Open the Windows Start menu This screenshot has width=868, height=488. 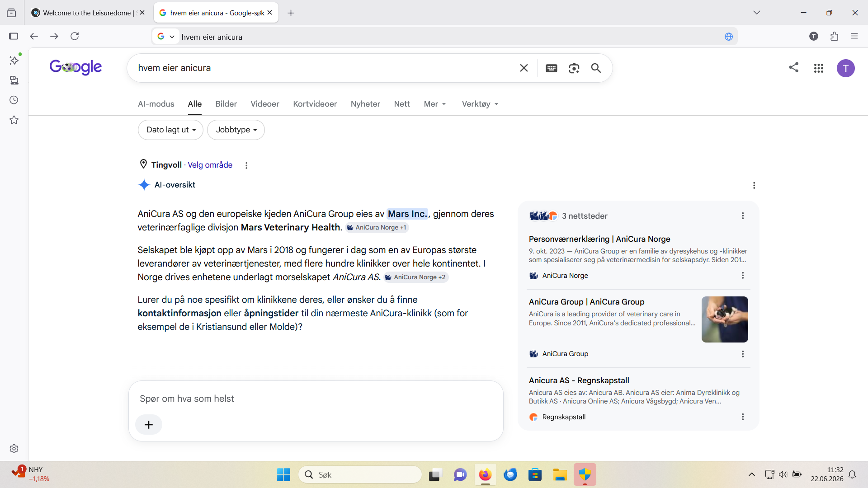(284, 474)
